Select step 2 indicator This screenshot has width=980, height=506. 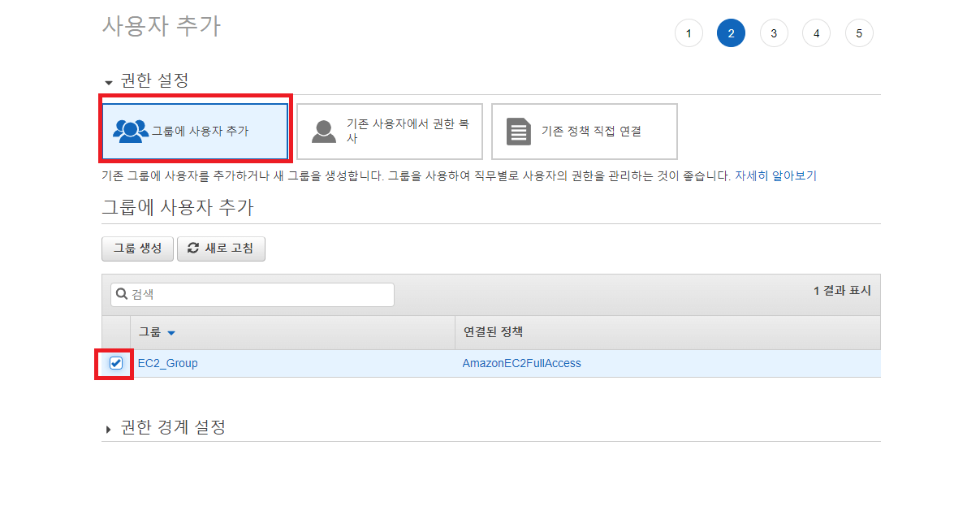(x=731, y=33)
